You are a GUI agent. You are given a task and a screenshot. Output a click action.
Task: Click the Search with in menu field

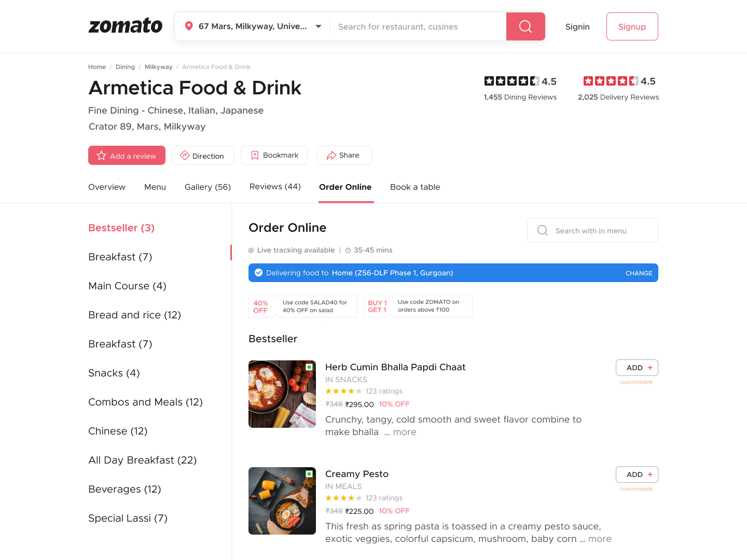pos(592,231)
